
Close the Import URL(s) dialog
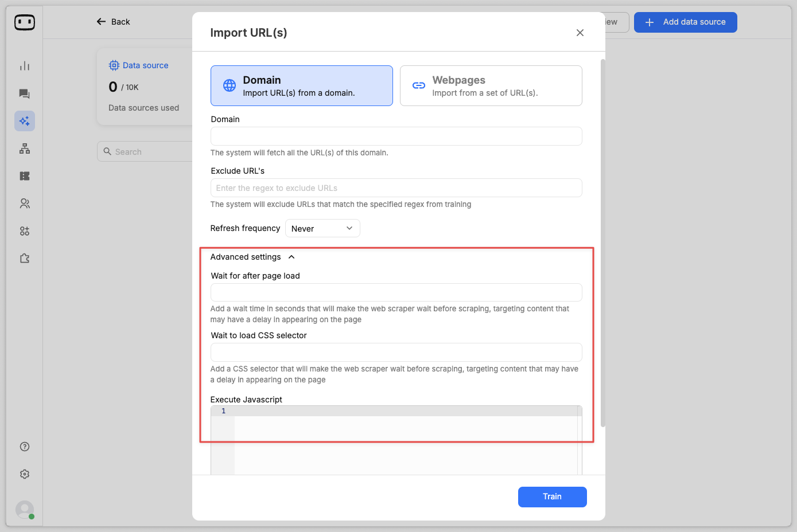pyautogui.click(x=580, y=33)
